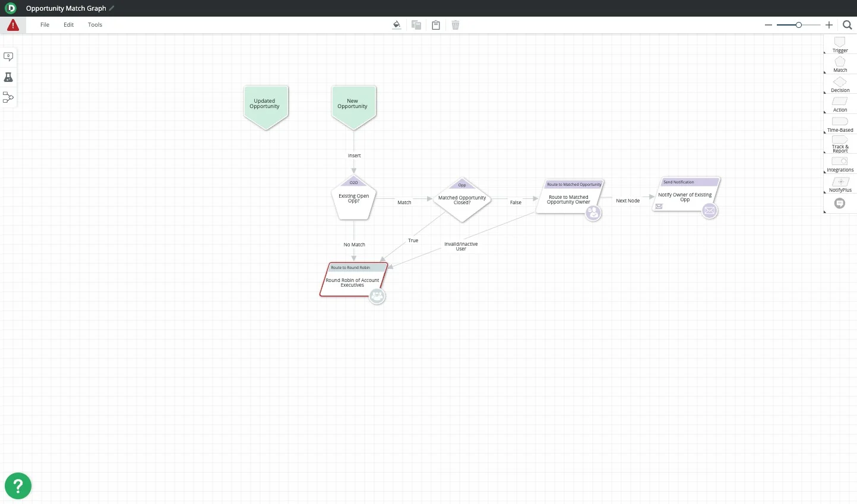Open the Tools menu
The height and width of the screenshot is (504, 857).
pyautogui.click(x=95, y=25)
